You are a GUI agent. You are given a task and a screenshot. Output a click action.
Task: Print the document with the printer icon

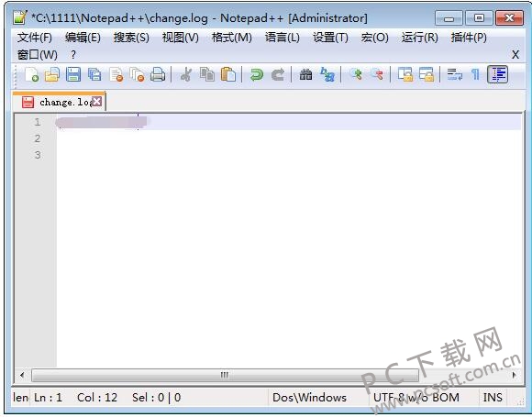[x=158, y=74]
